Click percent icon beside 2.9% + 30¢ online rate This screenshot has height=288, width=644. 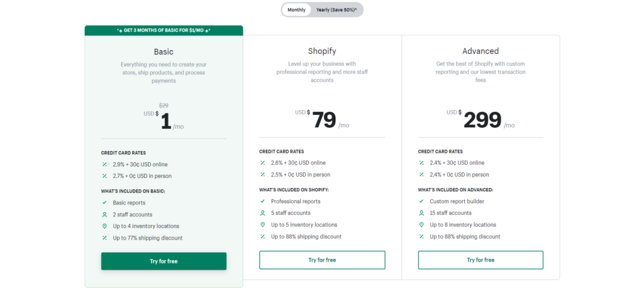104,164
